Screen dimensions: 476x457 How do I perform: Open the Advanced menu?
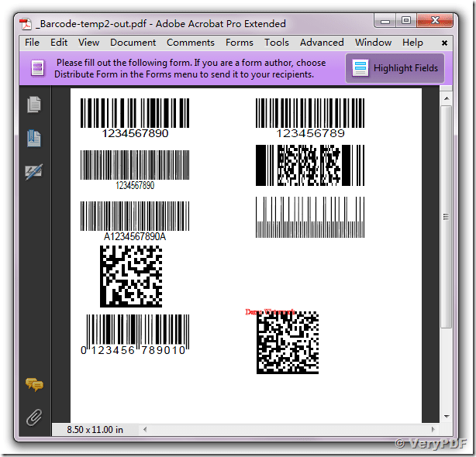322,43
